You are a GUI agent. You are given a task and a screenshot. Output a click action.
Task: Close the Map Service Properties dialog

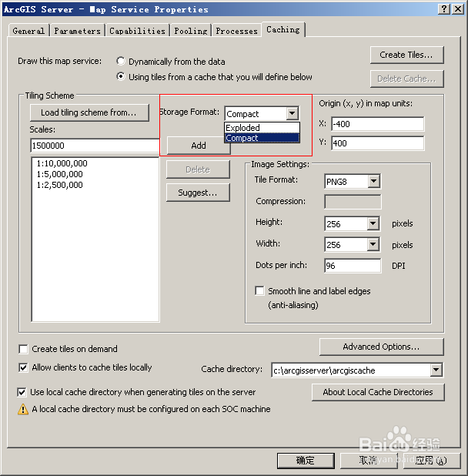[x=458, y=9]
